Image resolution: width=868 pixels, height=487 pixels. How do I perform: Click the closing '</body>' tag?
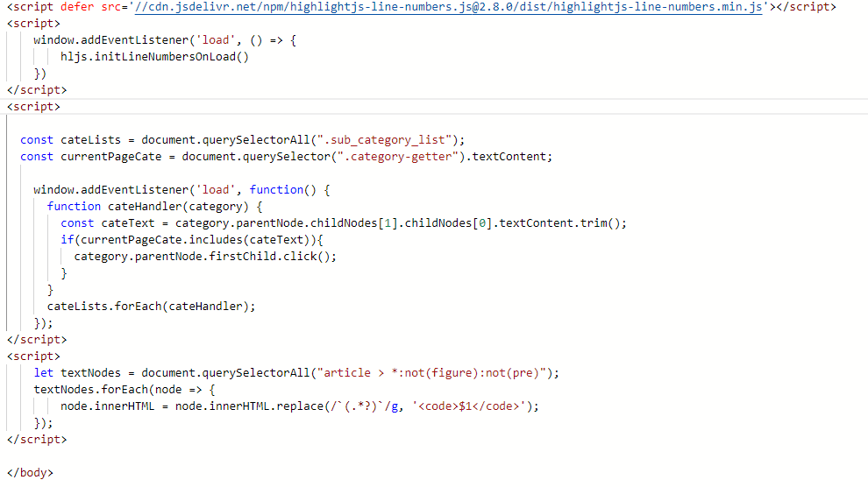(x=31, y=473)
